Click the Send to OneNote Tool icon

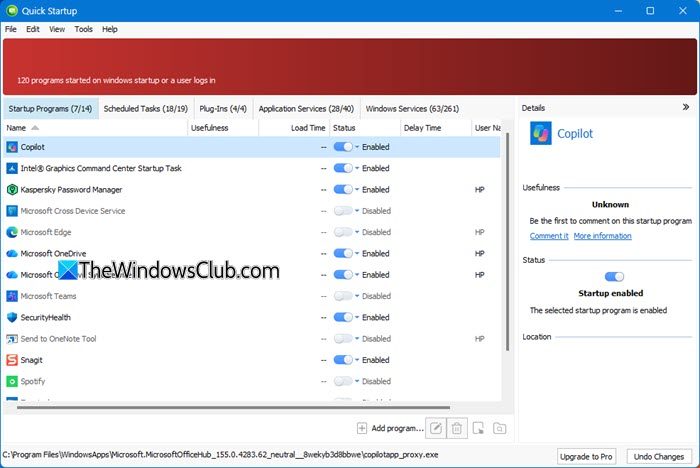click(x=12, y=339)
